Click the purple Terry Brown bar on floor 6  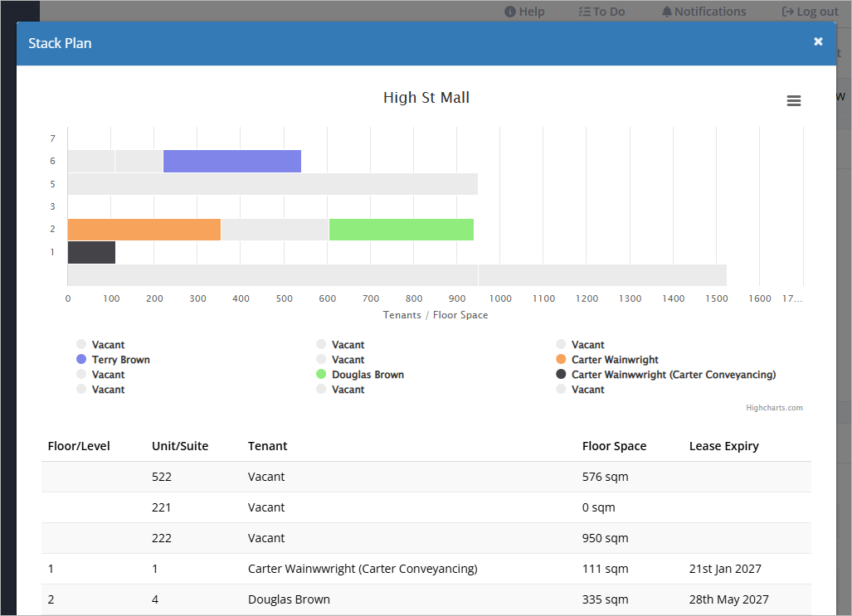tap(232, 162)
